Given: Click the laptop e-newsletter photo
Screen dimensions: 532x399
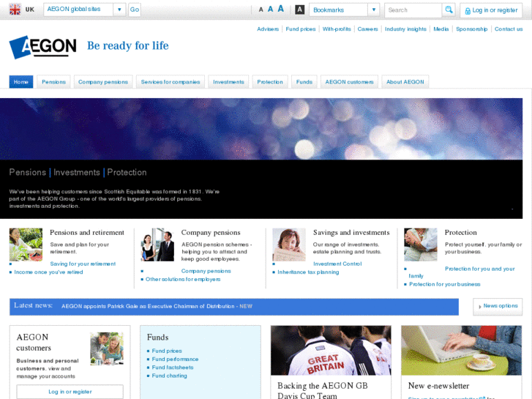Looking at the screenshot, I should 462,351.
